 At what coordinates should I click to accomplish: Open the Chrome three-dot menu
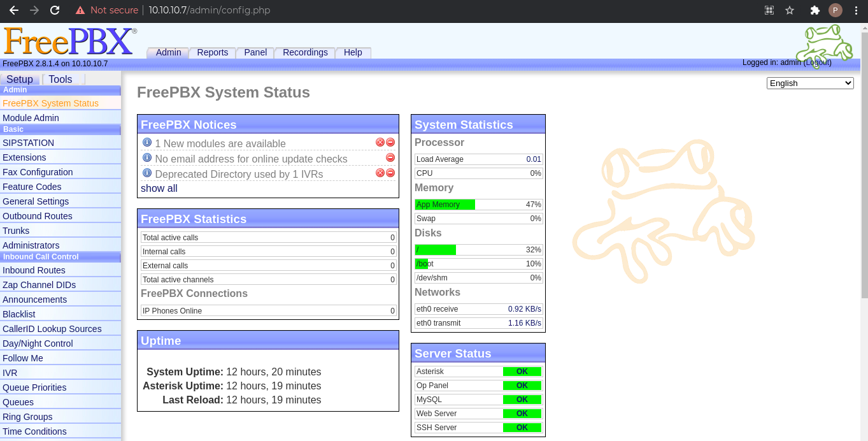click(856, 10)
